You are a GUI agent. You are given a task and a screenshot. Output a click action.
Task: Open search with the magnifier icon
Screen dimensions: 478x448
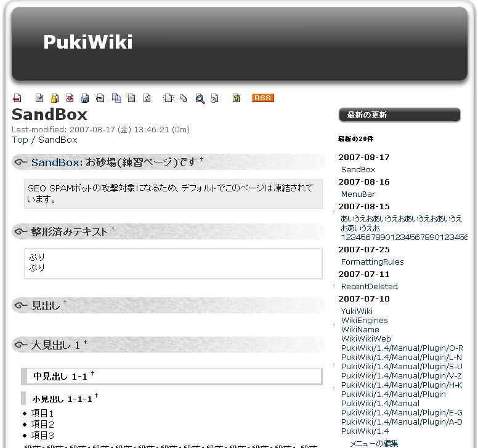click(200, 98)
